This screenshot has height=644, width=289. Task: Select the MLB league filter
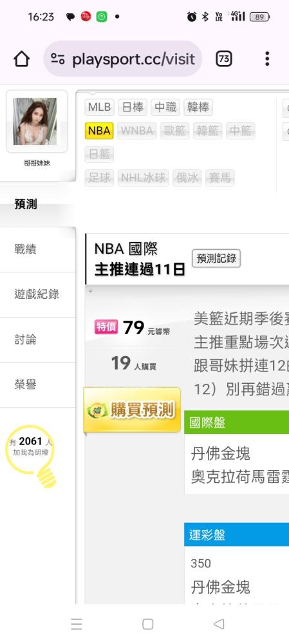[100, 107]
